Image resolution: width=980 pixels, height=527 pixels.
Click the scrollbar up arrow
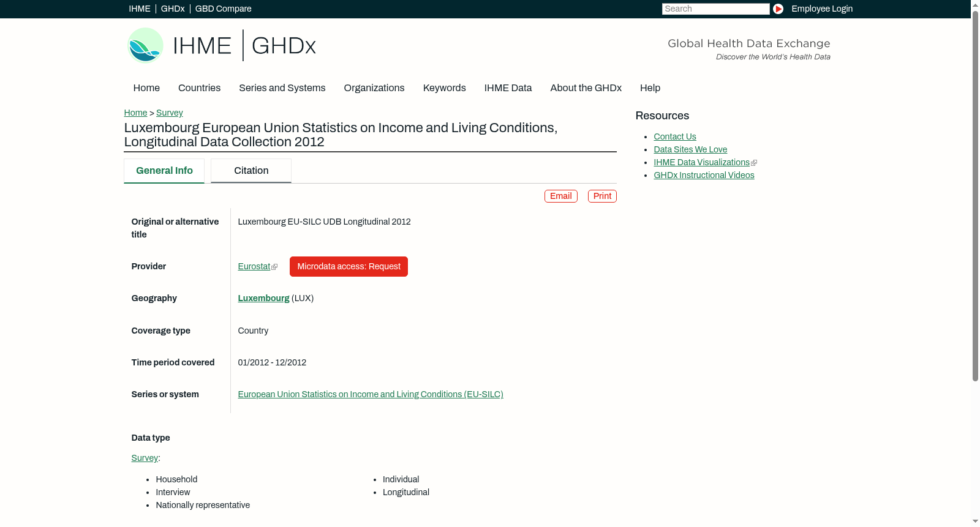coord(975,5)
